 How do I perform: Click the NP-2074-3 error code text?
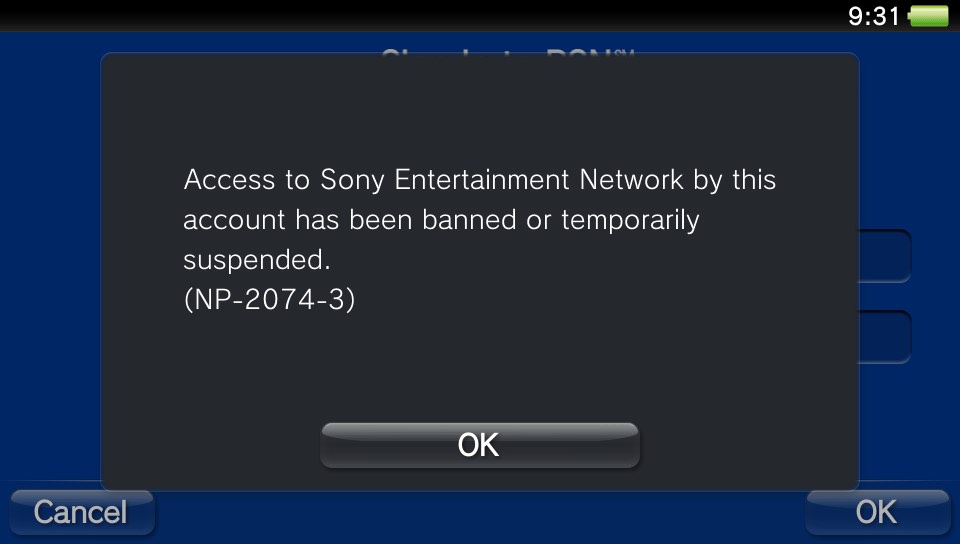pos(269,299)
